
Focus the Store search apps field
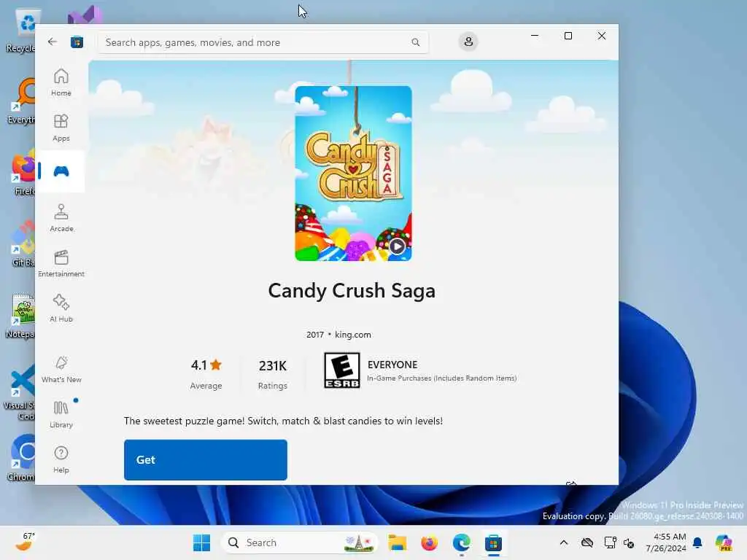click(263, 42)
